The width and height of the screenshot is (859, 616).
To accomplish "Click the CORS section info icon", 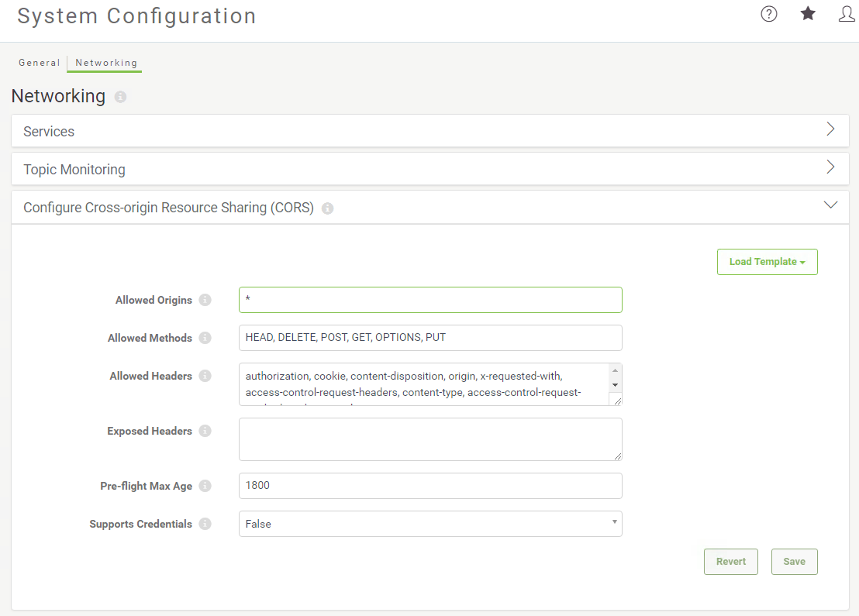I will click(x=328, y=208).
